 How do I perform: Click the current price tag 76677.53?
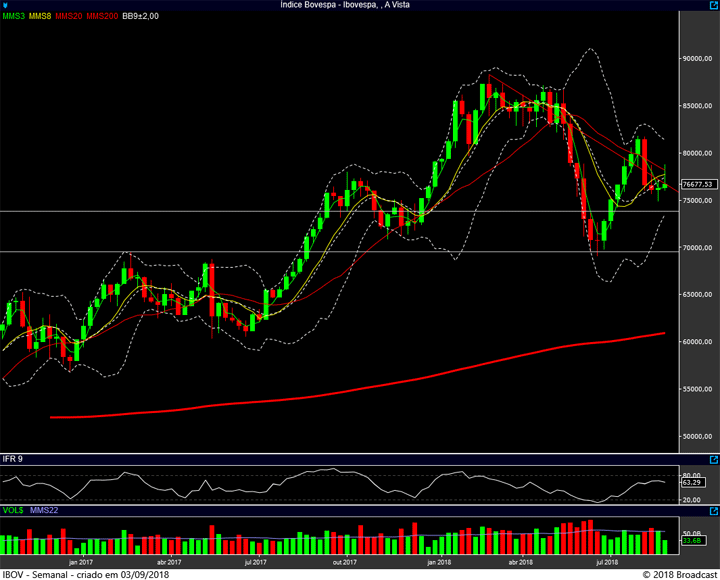(x=697, y=184)
